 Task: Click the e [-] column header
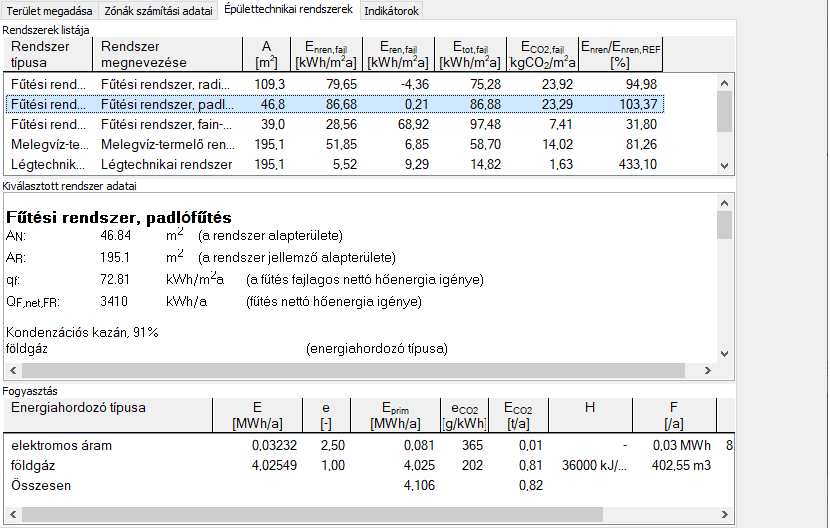pyautogui.click(x=326, y=415)
